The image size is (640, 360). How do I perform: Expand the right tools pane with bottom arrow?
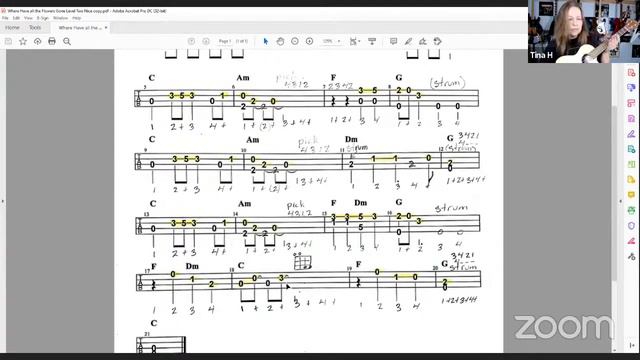tap(632, 345)
